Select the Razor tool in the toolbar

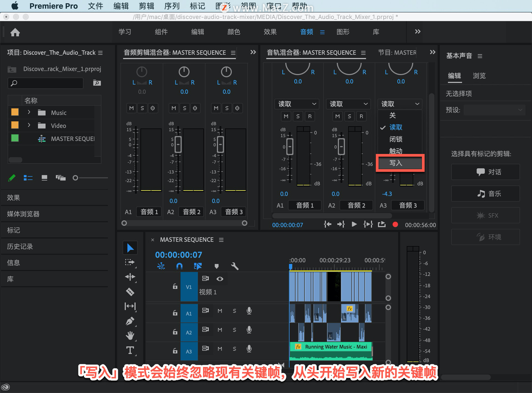130,292
